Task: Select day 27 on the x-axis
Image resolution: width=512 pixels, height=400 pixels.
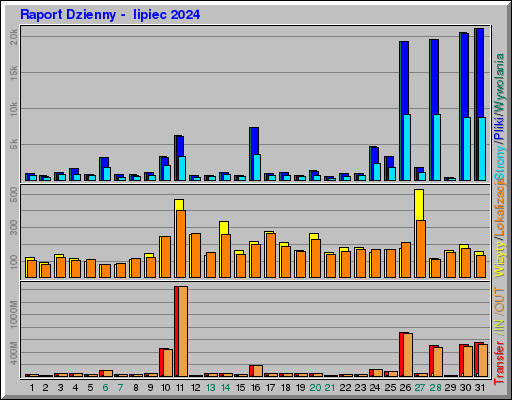Action: (x=420, y=388)
